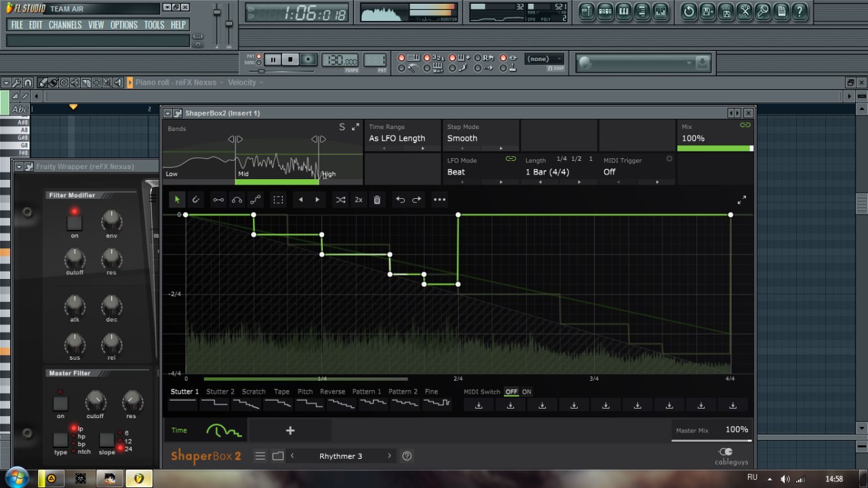Turn MIDI Switch ON

(526, 392)
